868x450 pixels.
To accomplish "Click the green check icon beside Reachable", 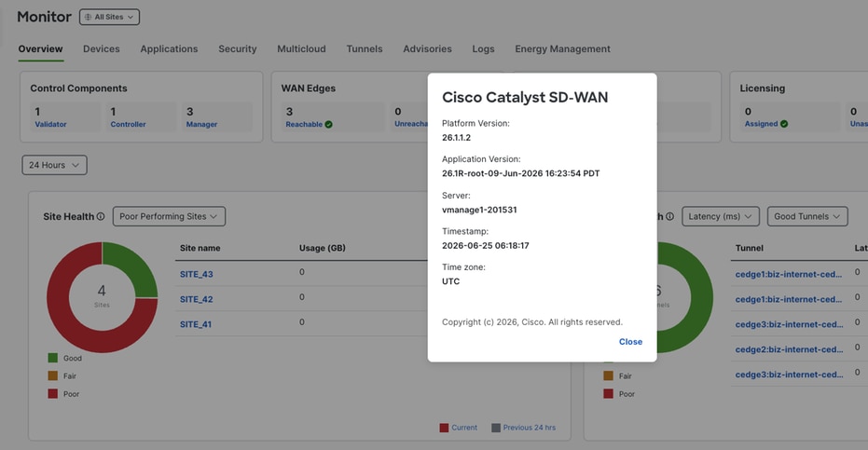I will coord(329,125).
